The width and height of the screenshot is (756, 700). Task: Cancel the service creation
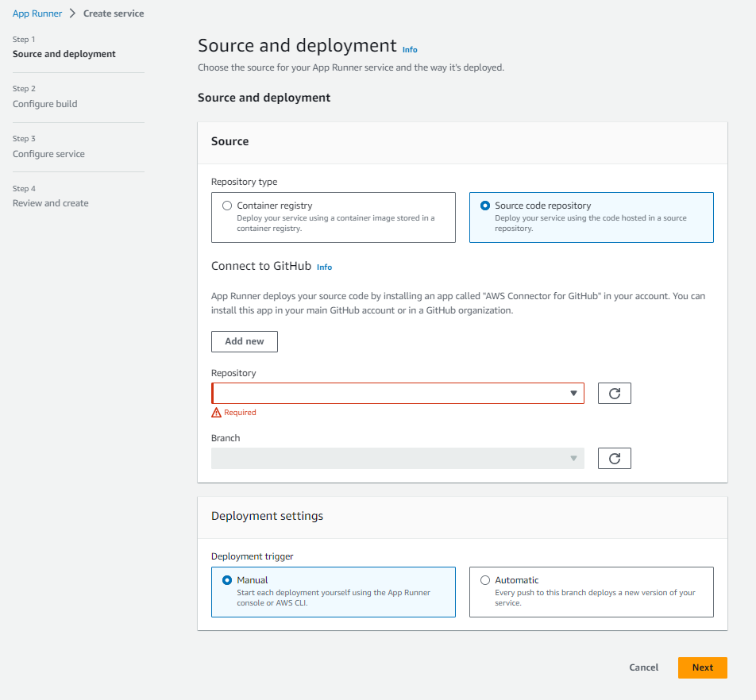click(x=643, y=667)
